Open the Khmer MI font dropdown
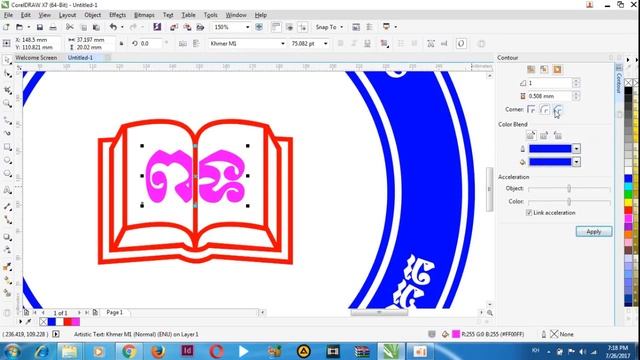The height and width of the screenshot is (360, 640). coord(282,44)
